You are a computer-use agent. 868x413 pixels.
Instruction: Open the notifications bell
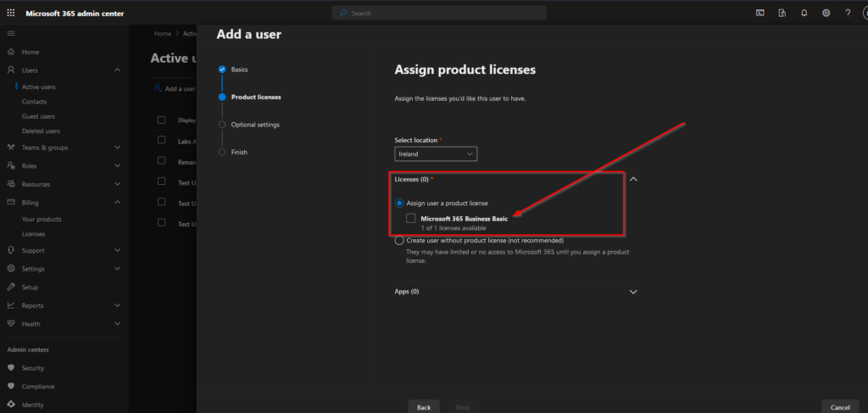[804, 14]
